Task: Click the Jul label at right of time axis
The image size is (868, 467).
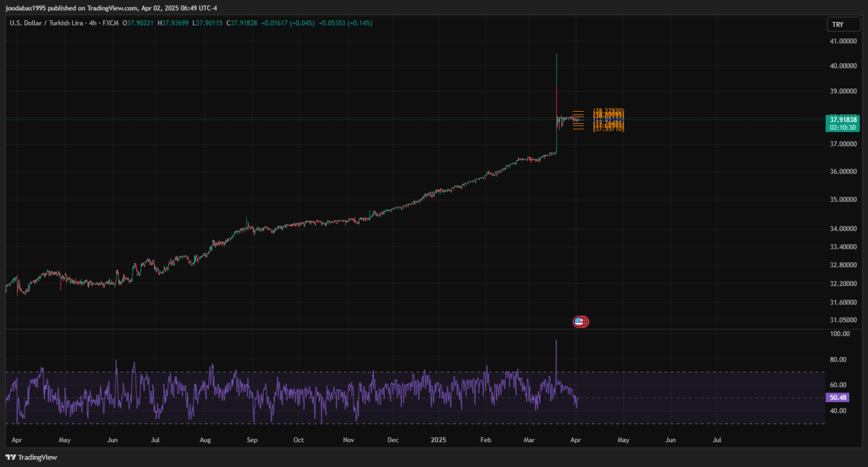Action: [717, 440]
